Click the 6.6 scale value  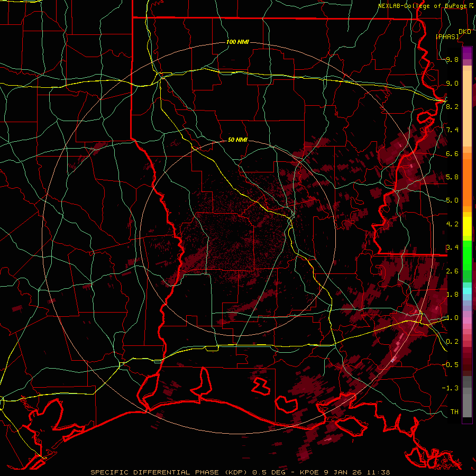click(x=452, y=153)
